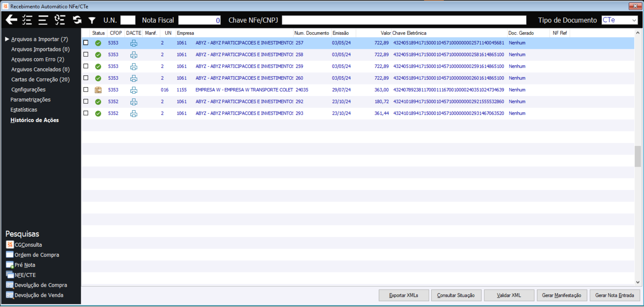Select Arquivos com Erro (2)
The image size is (644, 307).
(x=38, y=59)
